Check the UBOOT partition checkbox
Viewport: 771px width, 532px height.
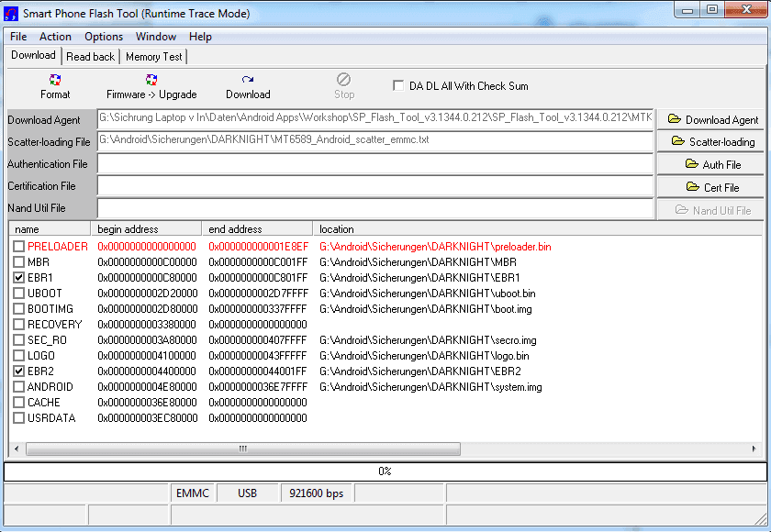[x=18, y=294]
